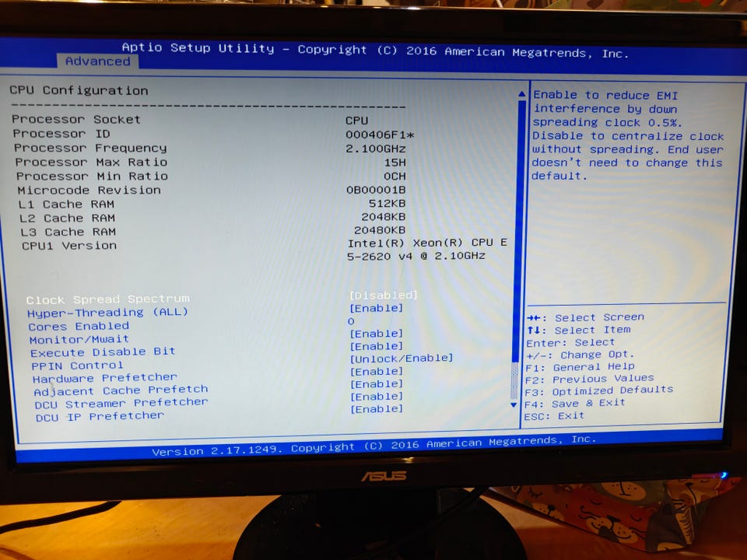The width and height of the screenshot is (747, 560).
Task: Click the blue vertical scrollbar thumb
Action: click(x=518, y=231)
